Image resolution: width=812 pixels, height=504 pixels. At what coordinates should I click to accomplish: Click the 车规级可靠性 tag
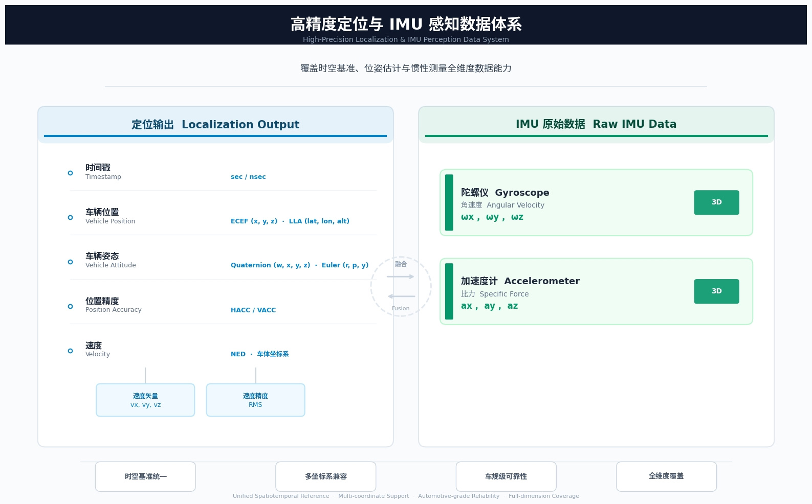coord(506,476)
